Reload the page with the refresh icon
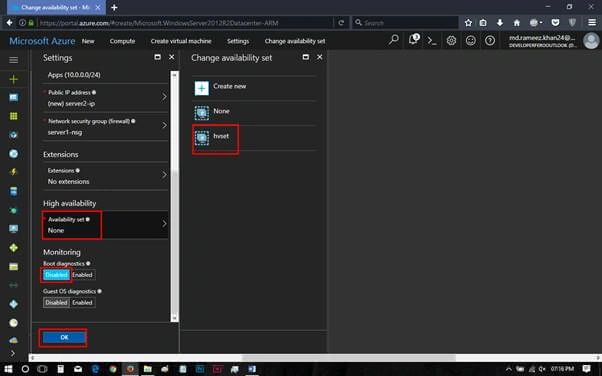 (x=341, y=23)
